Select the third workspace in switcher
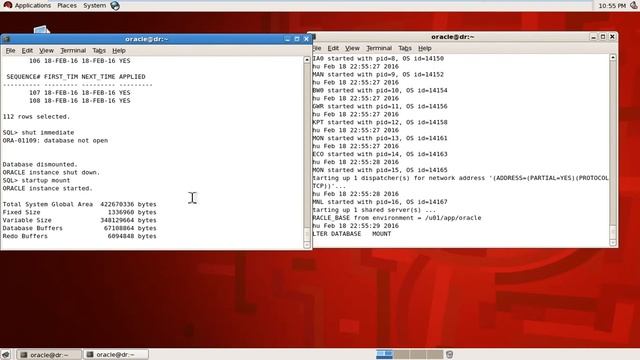 (418, 354)
